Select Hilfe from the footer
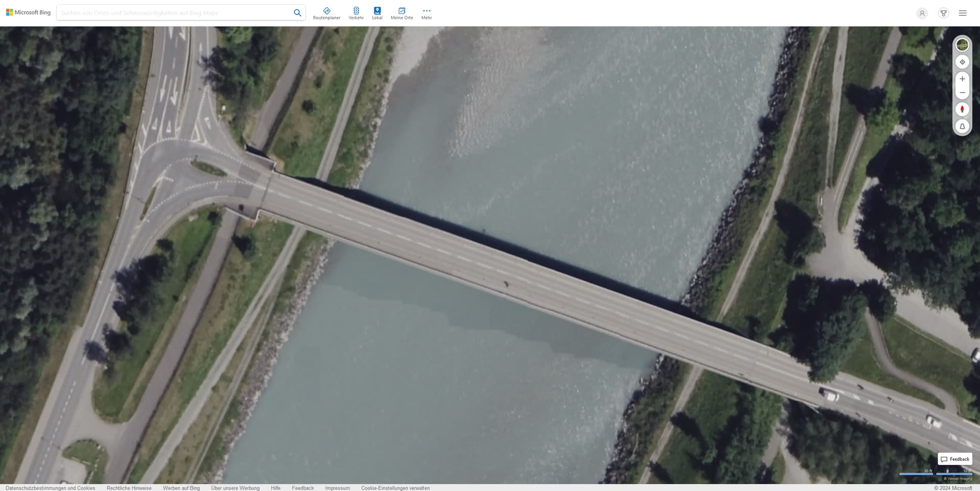Image resolution: width=980 pixels, height=491 pixels. click(x=275, y=488)
